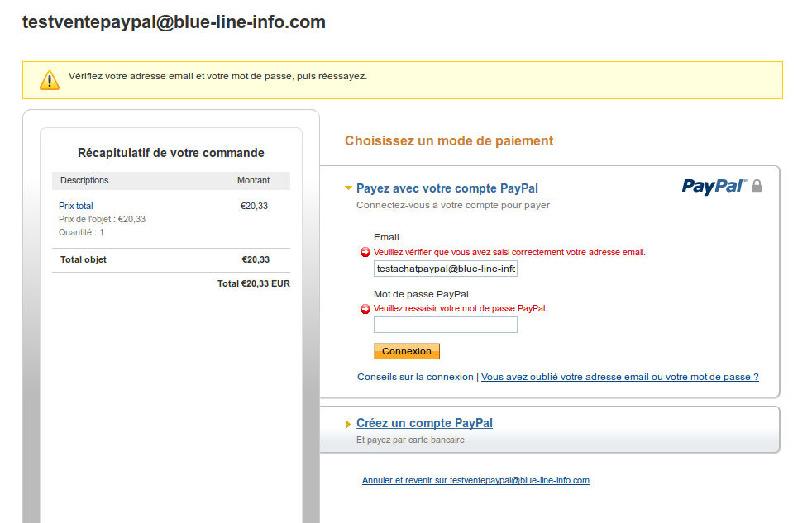
Task: Click the "Prix total" dashed link
Action: (76, 206)
